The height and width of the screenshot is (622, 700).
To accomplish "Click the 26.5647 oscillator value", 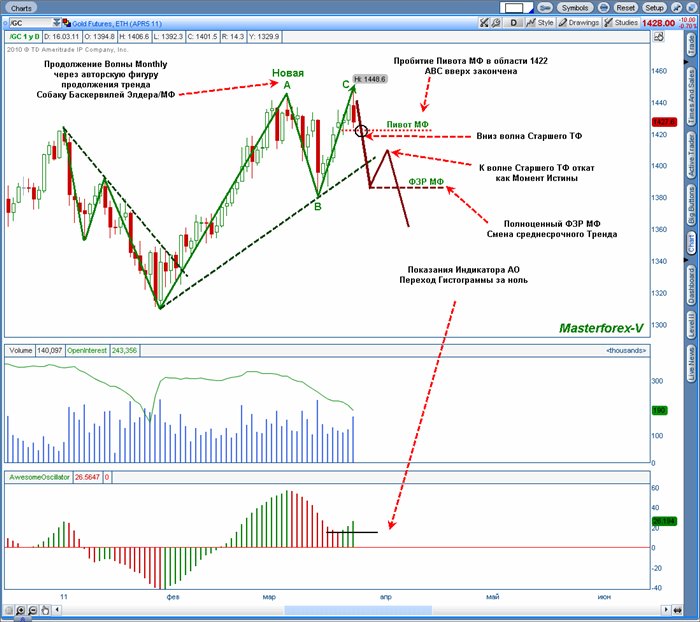I will (x=88, y=477).
